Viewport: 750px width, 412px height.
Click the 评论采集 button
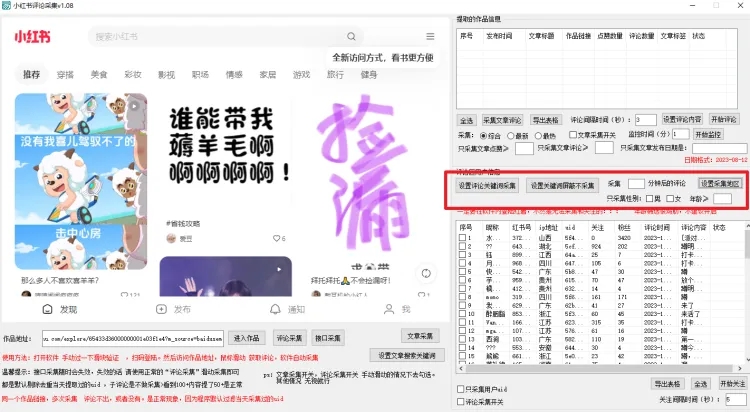[289, 338]
